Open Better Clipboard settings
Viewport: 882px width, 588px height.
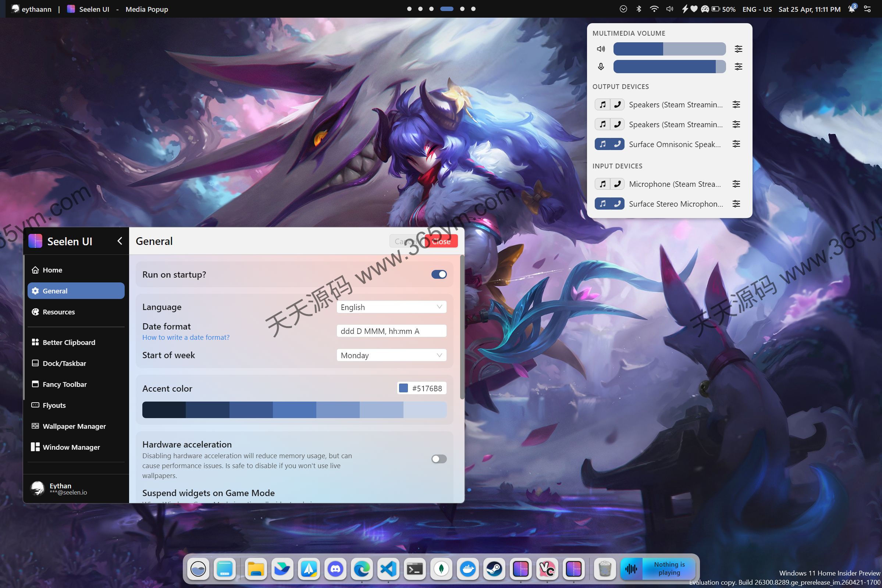(76, 342)
